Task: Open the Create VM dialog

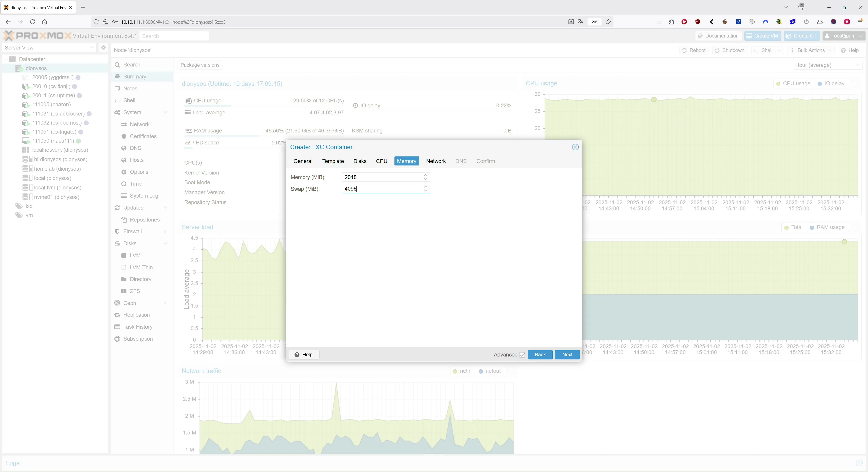Action: pos(762,36)
